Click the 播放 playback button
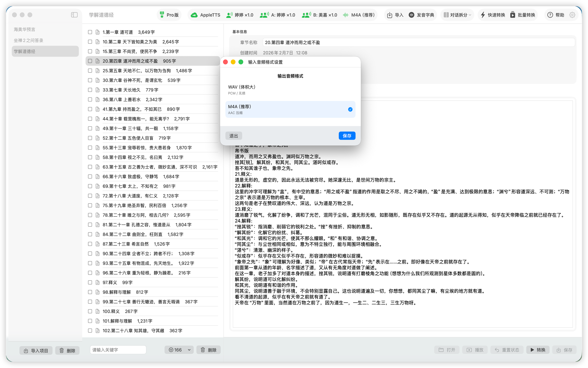The height and width of the screenshot is (368, 588). pos(475,350)
